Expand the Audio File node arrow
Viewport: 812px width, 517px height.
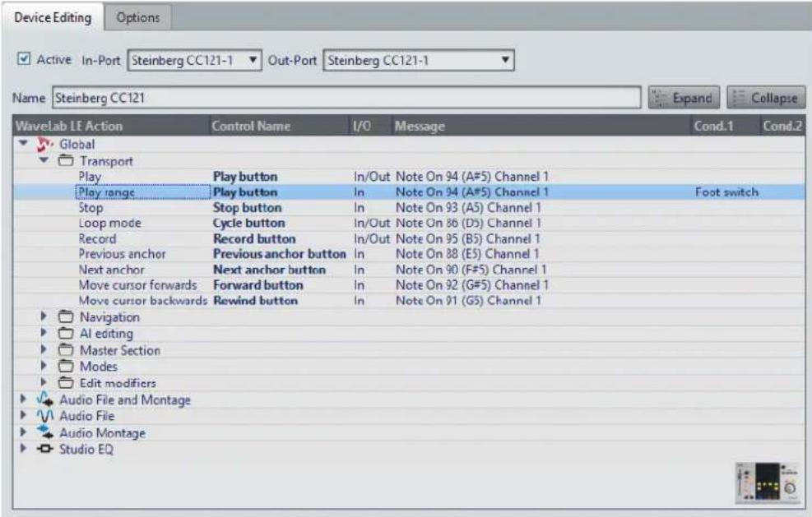(23, 415)
